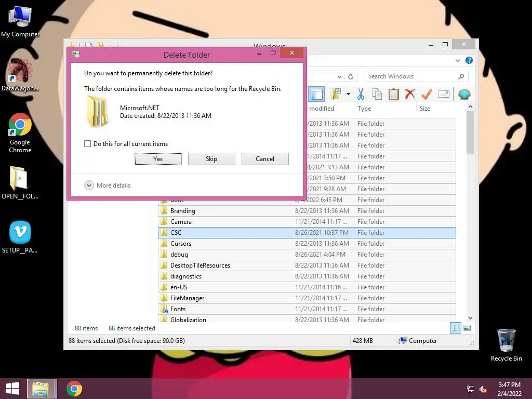
Task: Select the CSC folder row
Action: point(307,233)
